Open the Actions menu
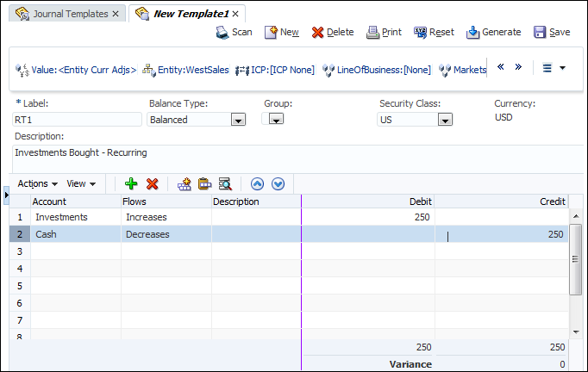Image resolution: width=588 pixels, height=372 pixels. 37,183
